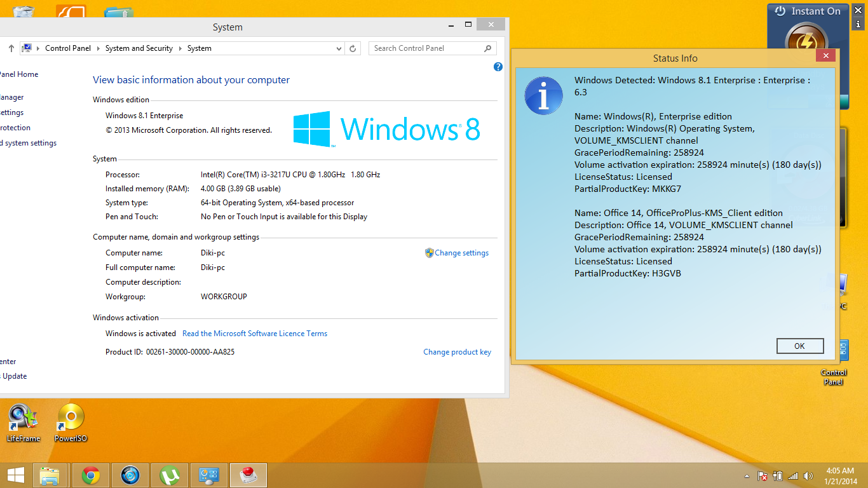Click the volume speaker tray icon
This screenshot has width=868, height=488.
(808, 476)
